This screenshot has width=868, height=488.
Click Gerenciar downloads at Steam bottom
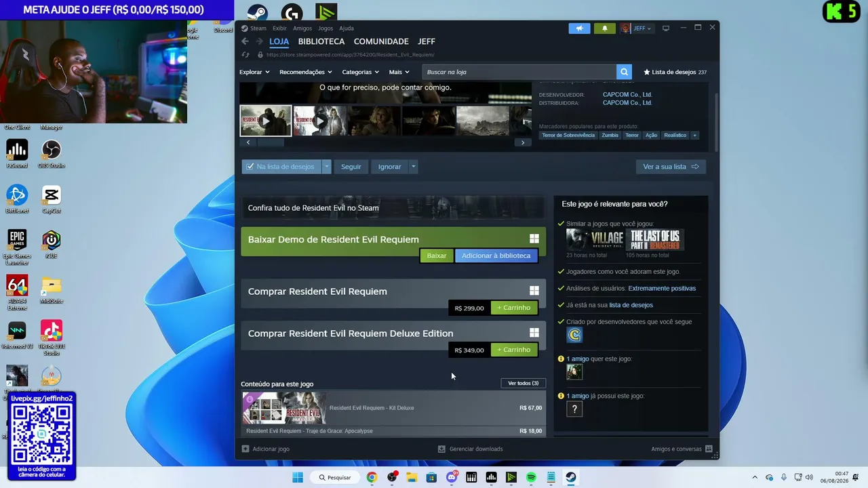(471, 449)
